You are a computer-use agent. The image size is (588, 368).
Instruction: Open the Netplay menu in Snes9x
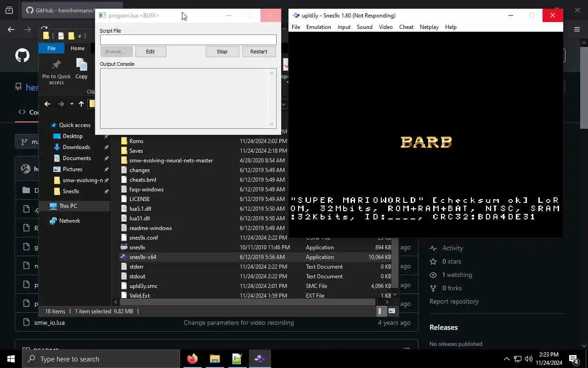coord(429,27)
